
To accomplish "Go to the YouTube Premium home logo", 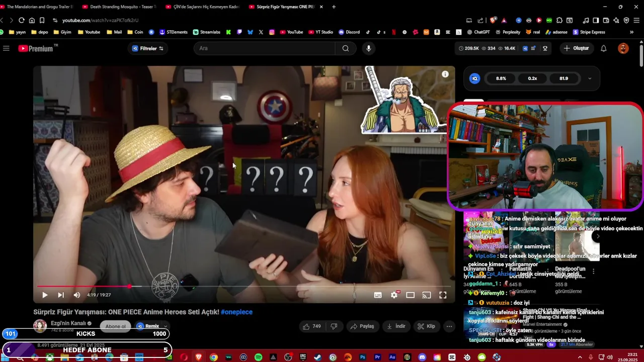I will point(38,48).
